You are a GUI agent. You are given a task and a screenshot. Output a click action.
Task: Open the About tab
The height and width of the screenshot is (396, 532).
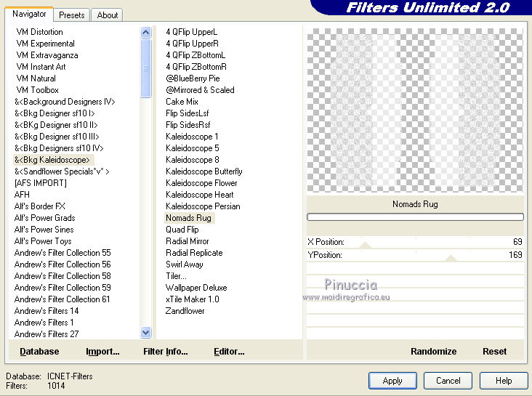click(108, 15)
